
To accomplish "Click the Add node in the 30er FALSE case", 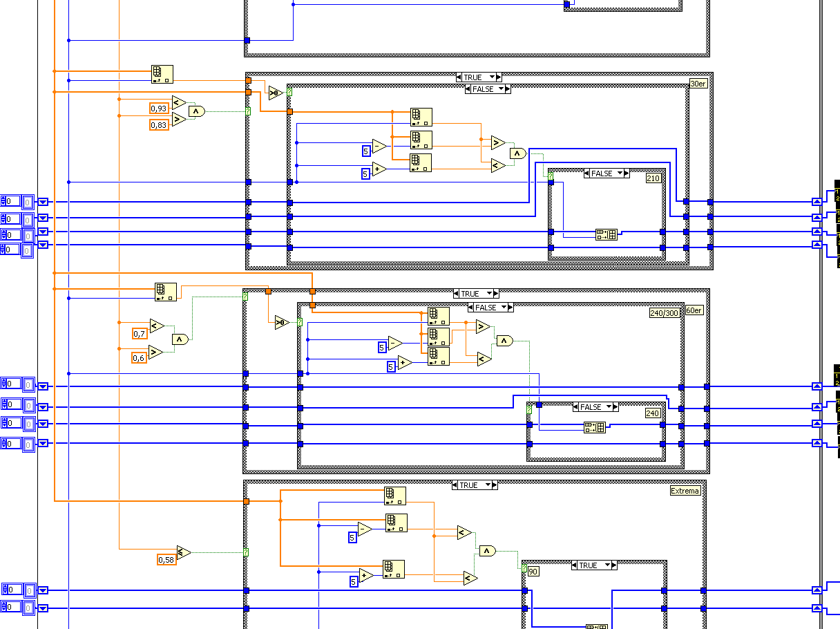I will click(x=379, y=169).
